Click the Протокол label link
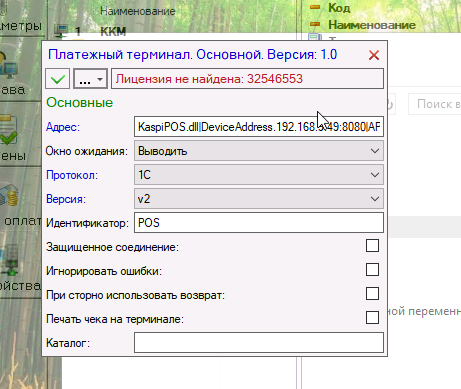461x389 pixels. (x=72, y=175)
